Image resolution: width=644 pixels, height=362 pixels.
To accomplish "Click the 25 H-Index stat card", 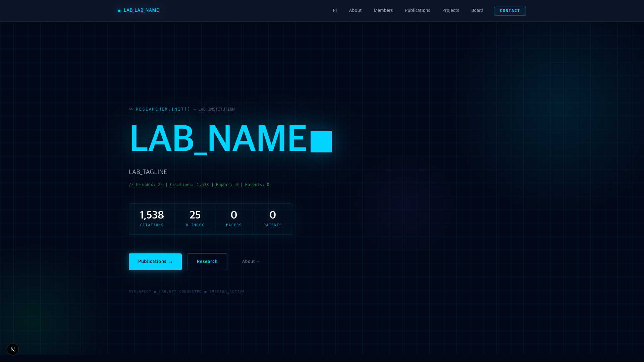I will point(195,219).
